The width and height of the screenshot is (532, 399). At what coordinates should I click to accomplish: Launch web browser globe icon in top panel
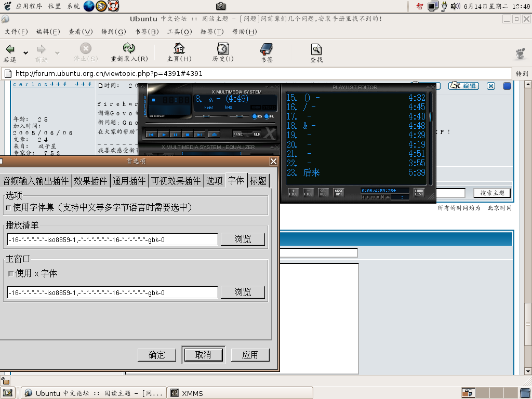[x=89, y=6]
